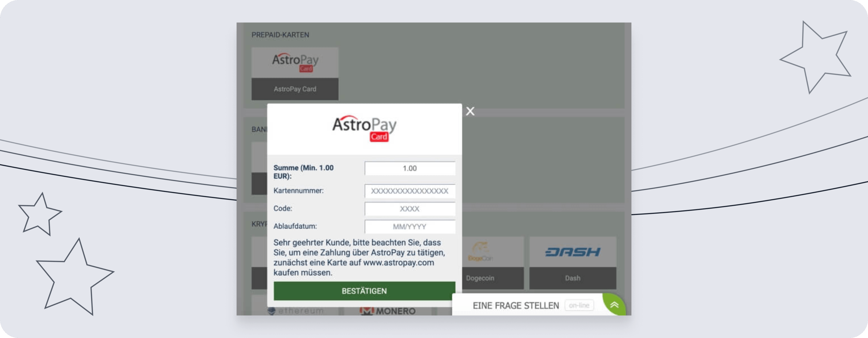Click the AstroPay Card tile label
Image resolution: width=868 pixels, height=338 pixels.
pos(295,89)
